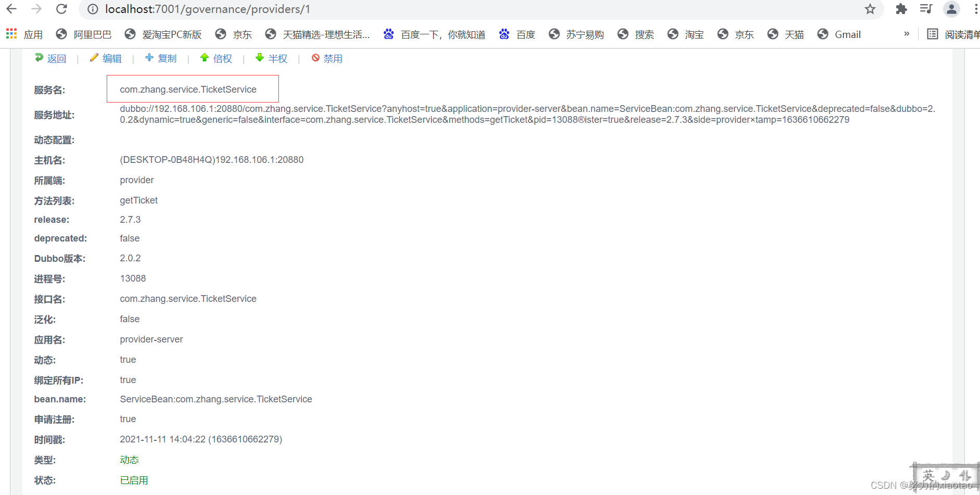Expand the hidden bookmarks chevron

[x=907, y=34]
